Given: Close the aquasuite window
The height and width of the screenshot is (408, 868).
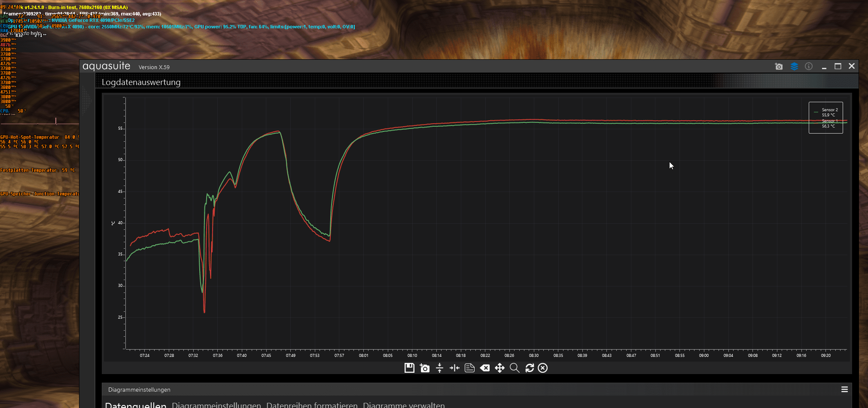Looking at the screenshot, I should click(852, 66).
